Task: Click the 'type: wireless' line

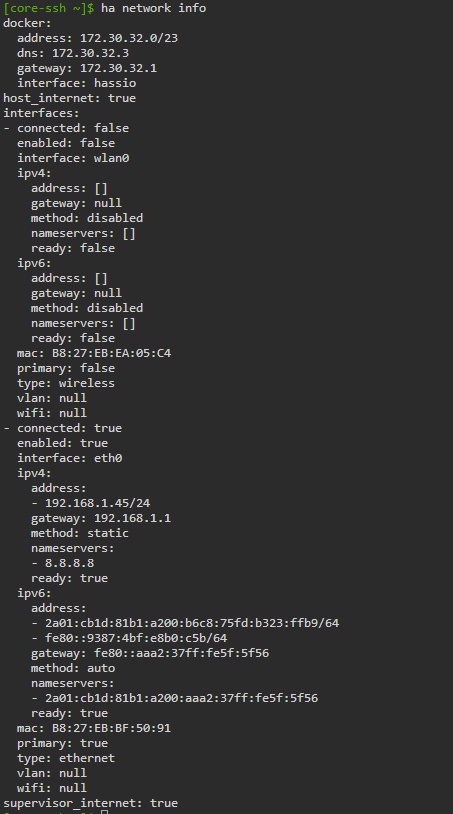Action: (66, 383)
